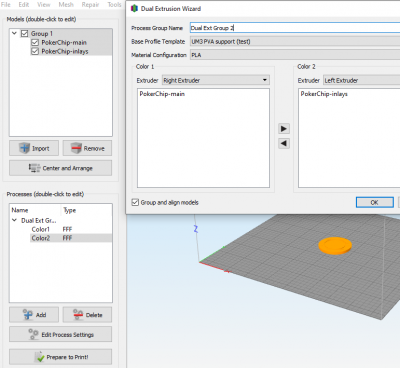This screenshot has width=400, height=368.
Task: Open the Tools menu
Action: [114, 5]
